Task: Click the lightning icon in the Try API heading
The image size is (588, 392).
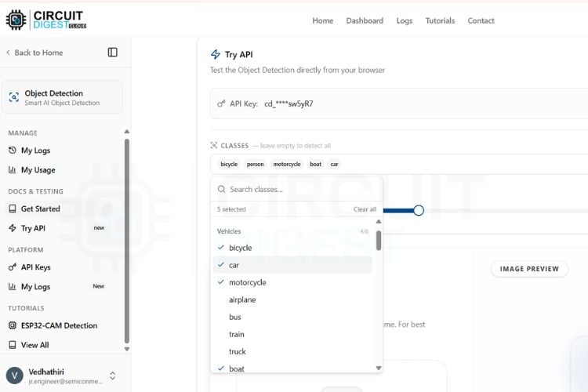Action: pyautogui.click(x=216, y=54)
